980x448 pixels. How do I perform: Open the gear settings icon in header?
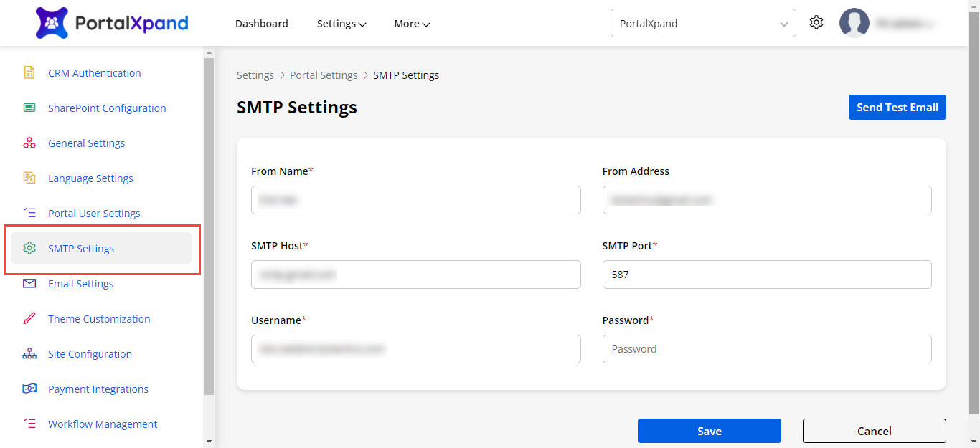pos(816,23)
